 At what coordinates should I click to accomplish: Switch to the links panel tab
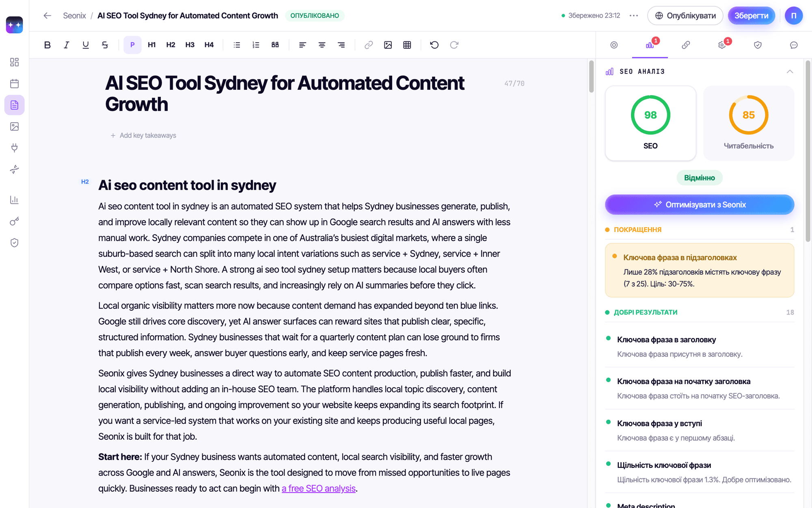coord(686,45)
